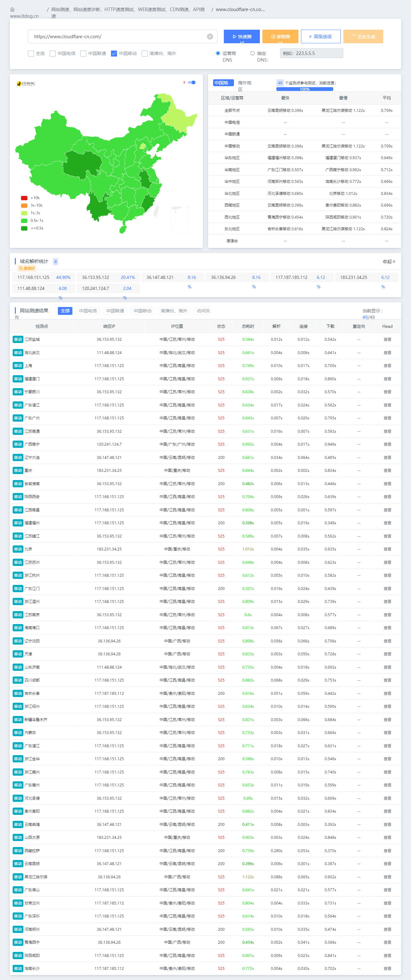Click the 复制IP copy icon
This screenshot has height=980, width=411.
click(x=21, y=268)
